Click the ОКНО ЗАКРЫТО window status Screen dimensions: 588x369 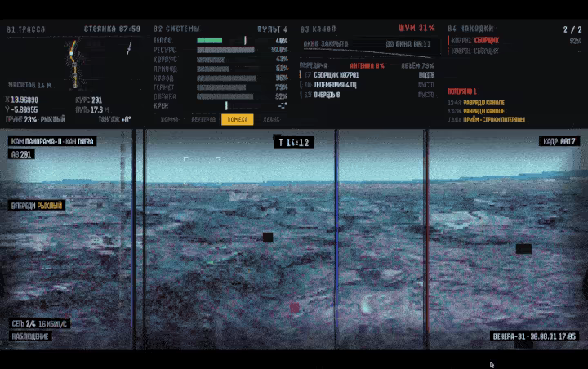click(x=326, y=44)
